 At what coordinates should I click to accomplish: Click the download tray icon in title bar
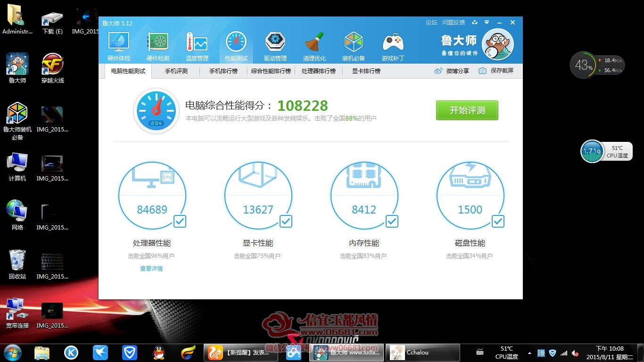click(x=475, y=22)
